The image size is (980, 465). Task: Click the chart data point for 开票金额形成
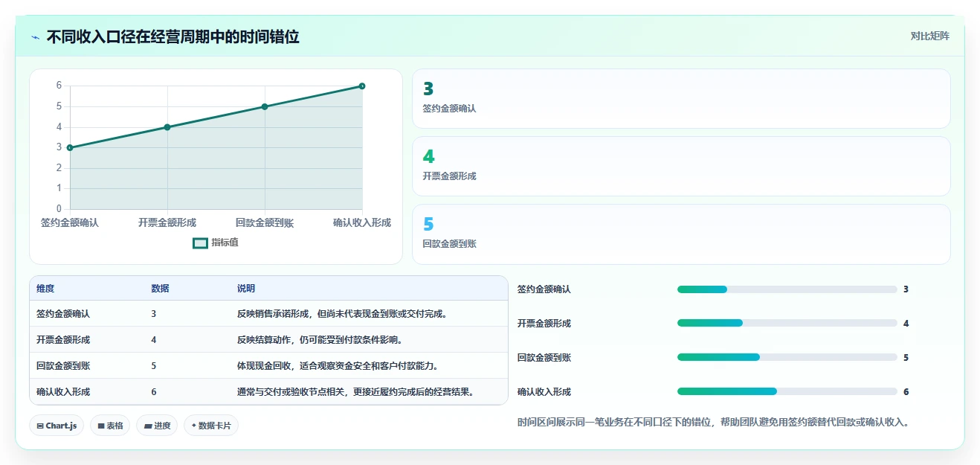pyautogui.click(x=167, y=127)
